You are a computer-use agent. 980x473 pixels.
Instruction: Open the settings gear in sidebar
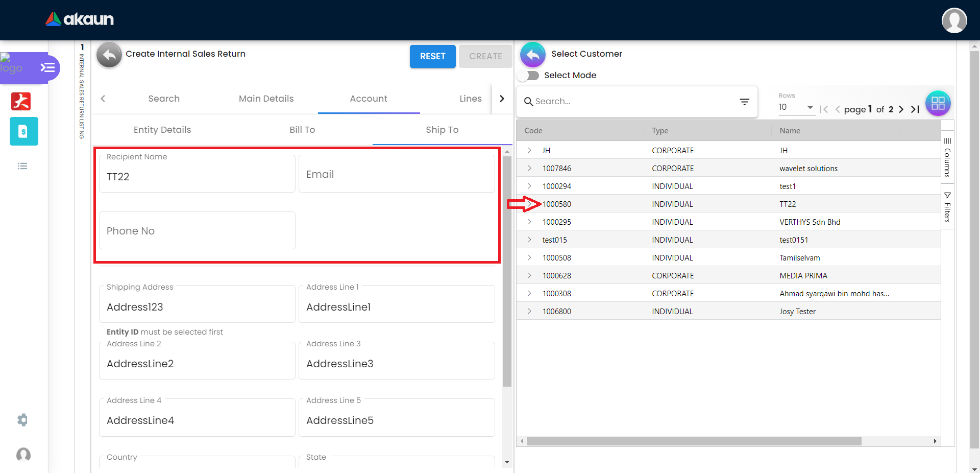point(22,420)
